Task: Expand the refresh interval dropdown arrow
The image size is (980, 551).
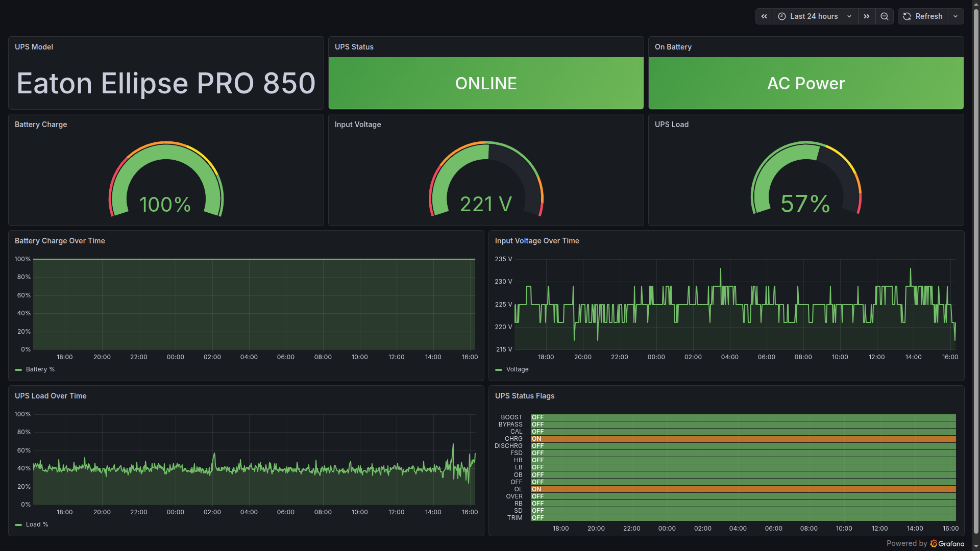Action: (x=955, y=16)
